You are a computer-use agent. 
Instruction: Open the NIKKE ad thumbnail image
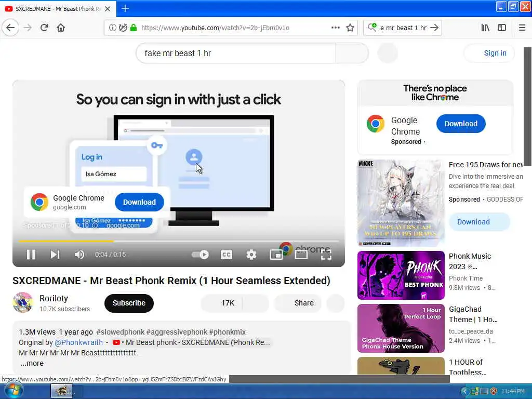pyautogui.click(x=401, y=203)
